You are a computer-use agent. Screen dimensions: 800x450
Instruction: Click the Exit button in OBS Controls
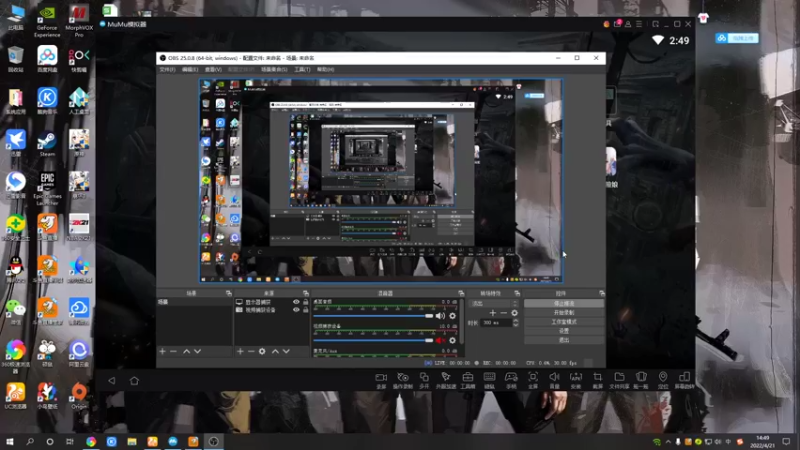(x=564, y=340)
